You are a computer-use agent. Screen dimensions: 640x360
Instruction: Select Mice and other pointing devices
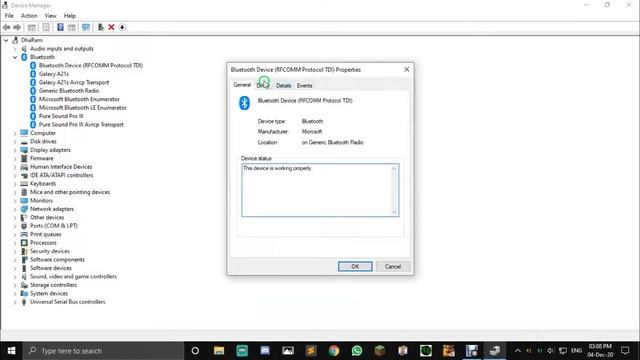[x=70, y=192]
